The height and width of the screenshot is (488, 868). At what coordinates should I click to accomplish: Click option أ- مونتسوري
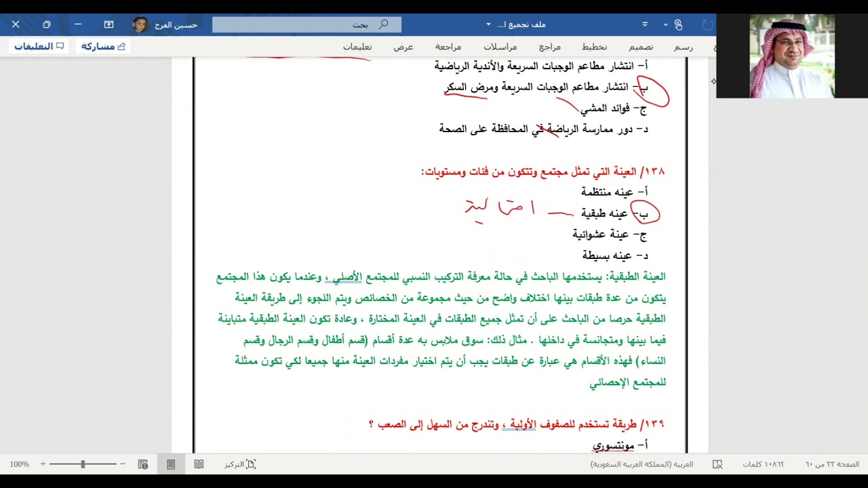(x=620, y=445)
